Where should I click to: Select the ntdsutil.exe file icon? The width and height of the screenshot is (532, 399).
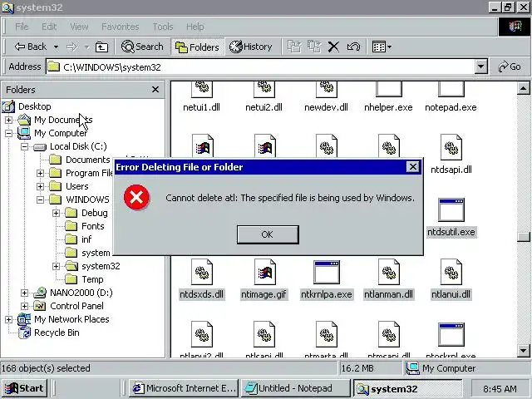coord(451,209)
